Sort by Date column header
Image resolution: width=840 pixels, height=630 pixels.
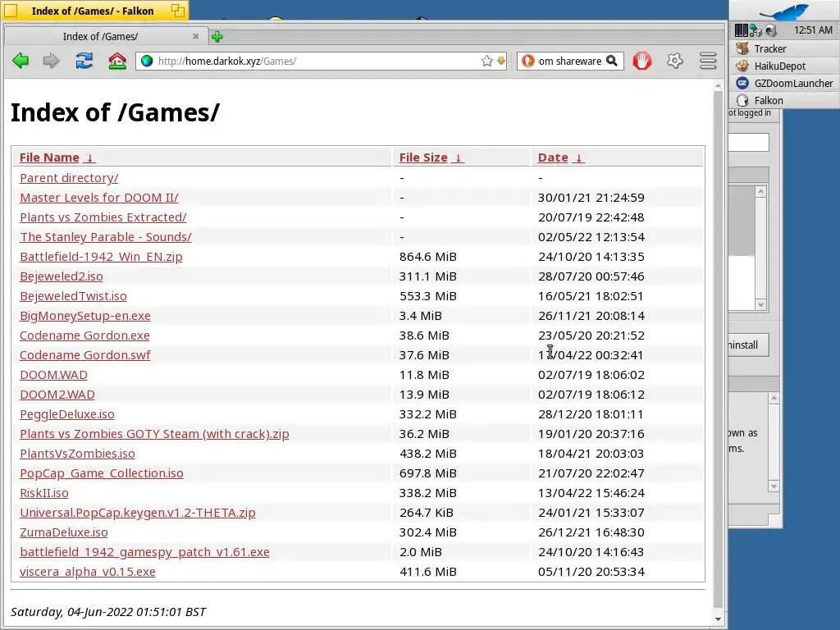[x=553, y=157]
